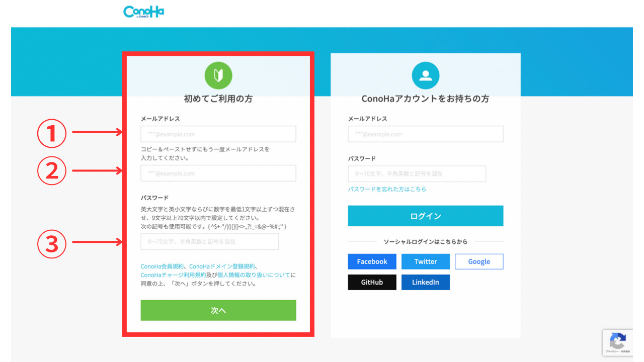Focus the existing account password field
Viewport: 644px width, 362px height.
tap(417, 173)
